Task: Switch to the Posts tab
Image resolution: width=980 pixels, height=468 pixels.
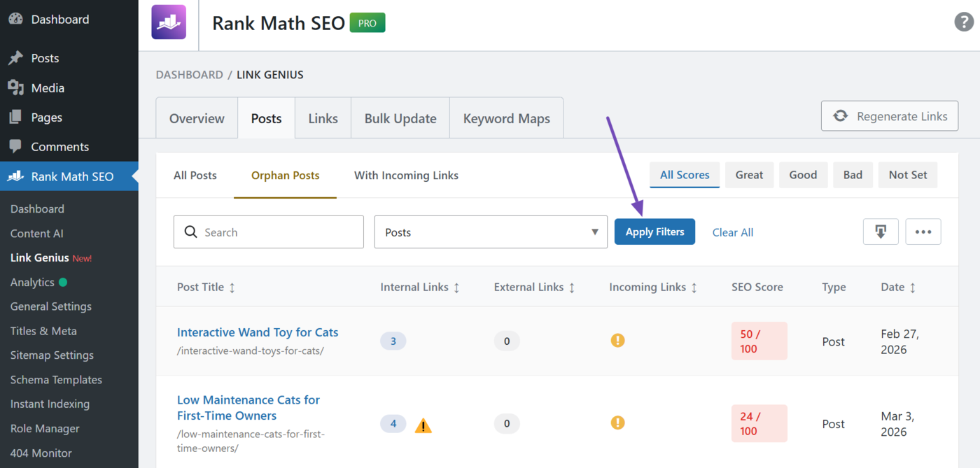Action: [266, 118]
